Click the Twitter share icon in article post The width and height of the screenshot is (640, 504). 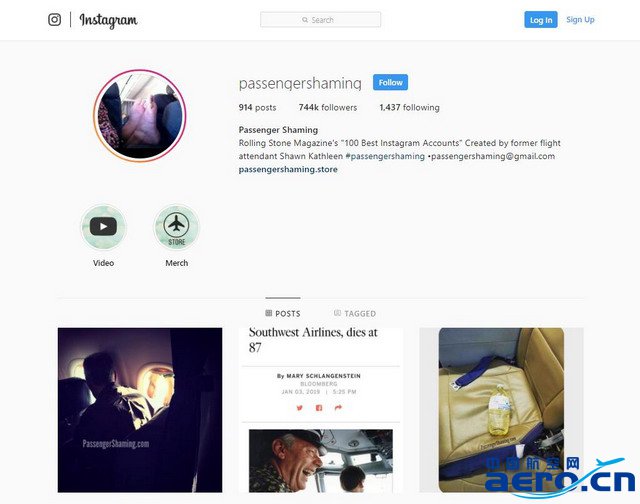(x=300, y=408)
